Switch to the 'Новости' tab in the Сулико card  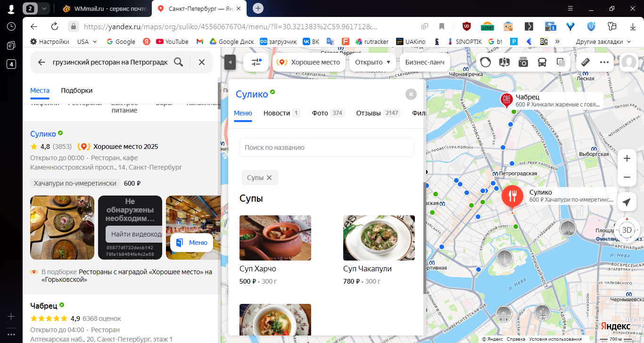281,113
